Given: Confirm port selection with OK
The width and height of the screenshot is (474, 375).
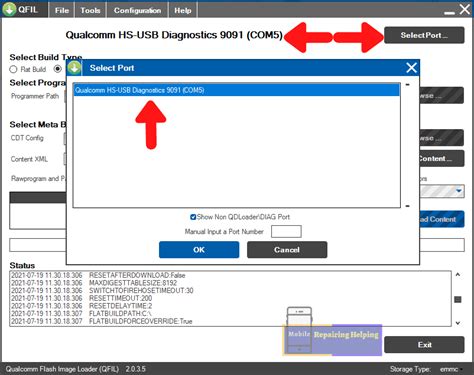Looking at the screenshot, I should point(199,250).
